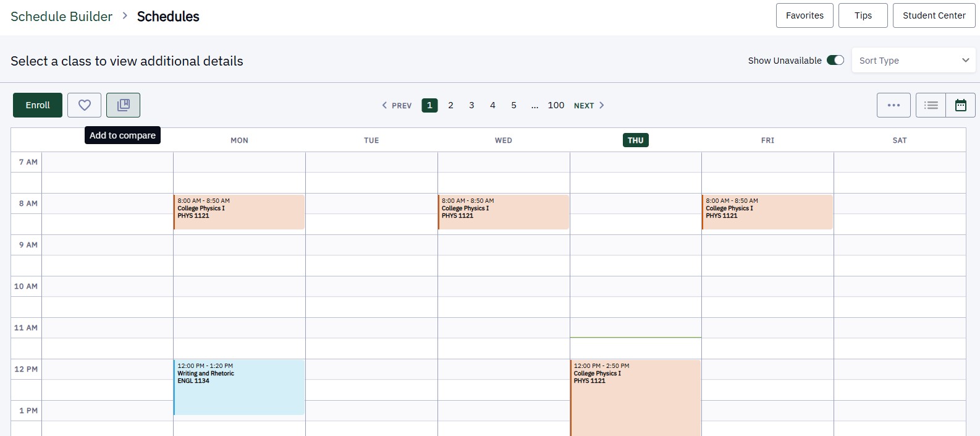
Task: Click the TUE column header
Action: (x=371, y=140)
